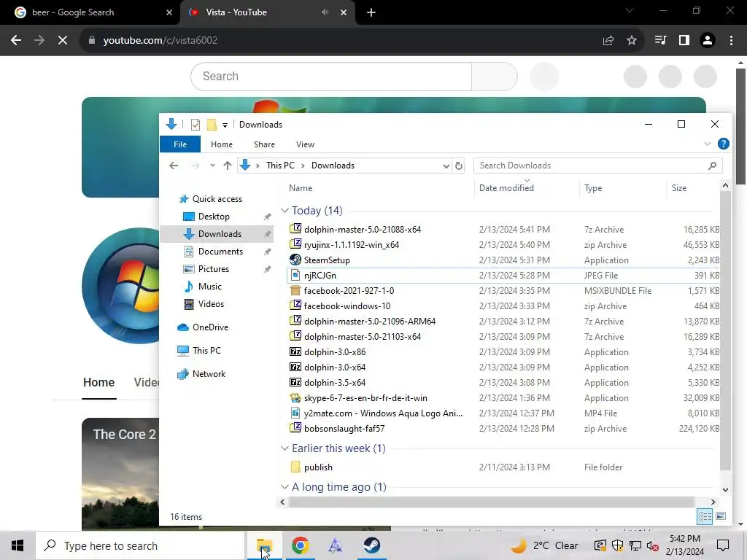Select dolphin-3.0-x86 application icon

(x=295, y=352)
